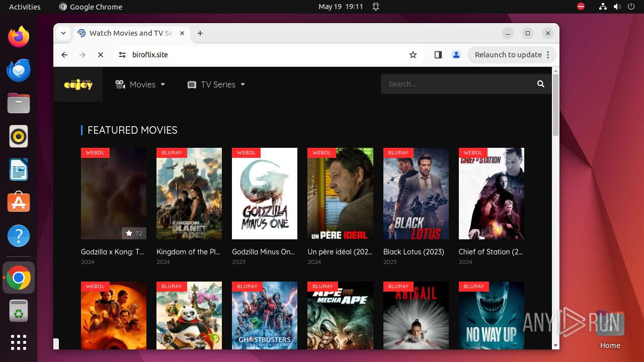Viewport: 644px width, 362px height.
Task: Open Google Chrome app menu in top bar
Action: point(91,7)
